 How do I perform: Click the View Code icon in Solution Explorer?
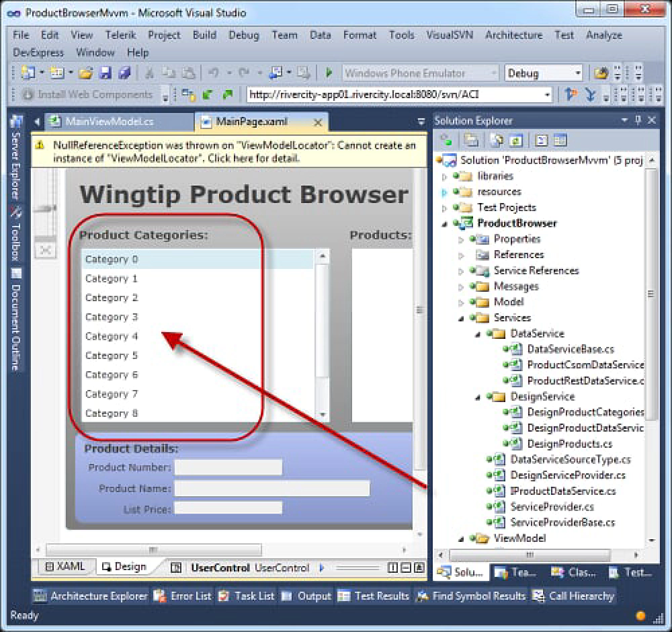(x=541, y=141)
